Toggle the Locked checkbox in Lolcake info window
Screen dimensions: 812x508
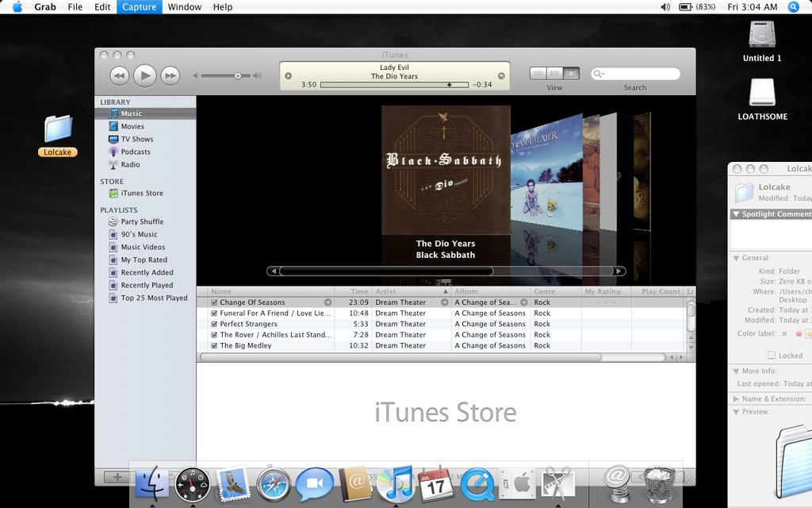[x=771, y=355]
